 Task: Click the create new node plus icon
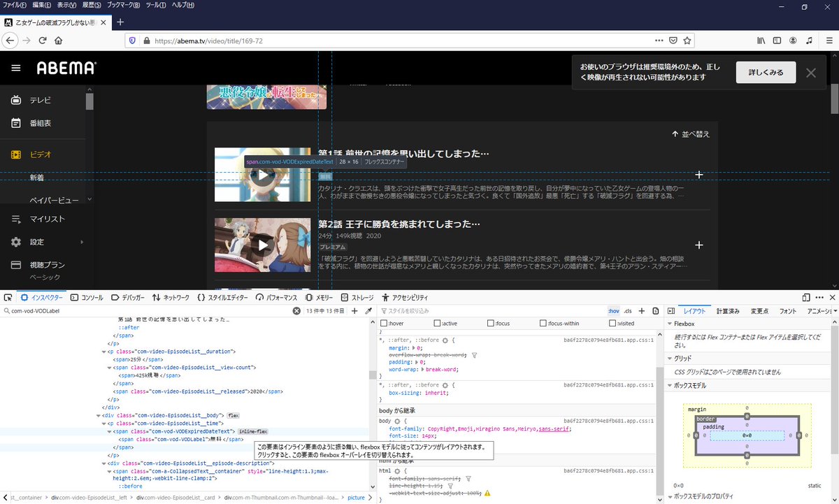pos(354,310)
